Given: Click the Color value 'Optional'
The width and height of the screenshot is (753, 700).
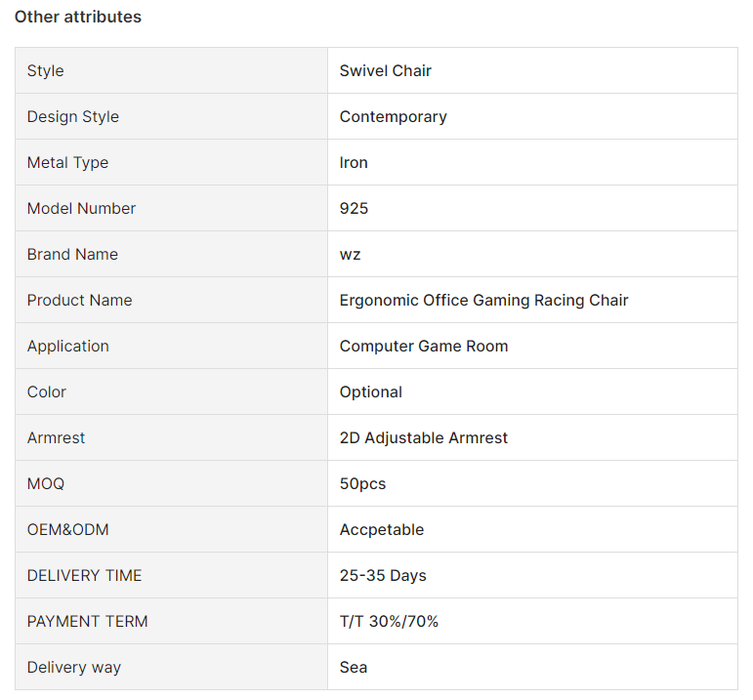Looking at the screenshot, I should (x=370, y=391).
